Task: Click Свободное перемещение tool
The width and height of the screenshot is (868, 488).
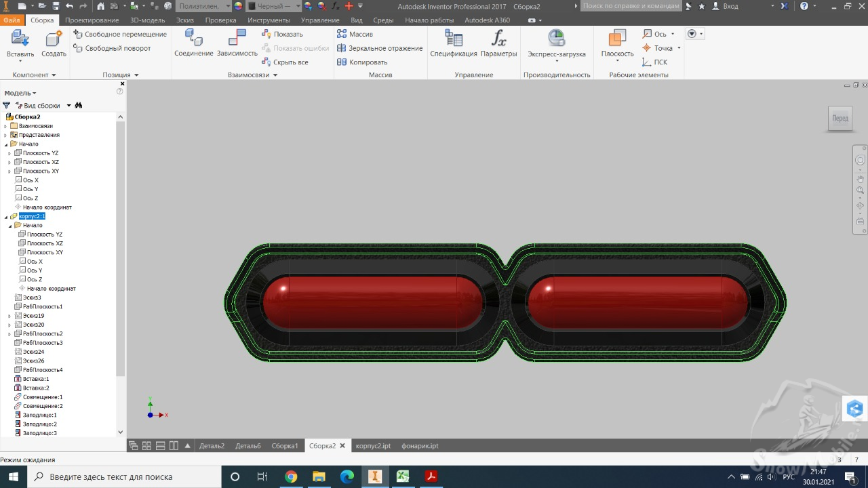Action: 120,34
